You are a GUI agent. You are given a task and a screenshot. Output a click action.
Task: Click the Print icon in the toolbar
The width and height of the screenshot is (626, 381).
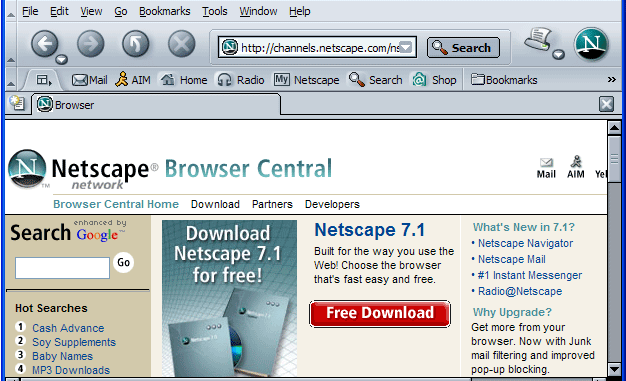pos(538,40)
